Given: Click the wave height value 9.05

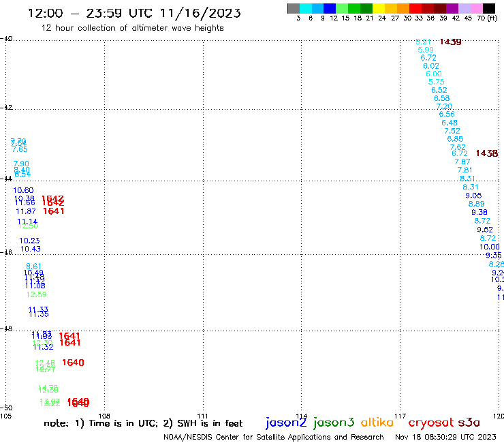Looking at the screenshot, I should (x=473, y=196).
